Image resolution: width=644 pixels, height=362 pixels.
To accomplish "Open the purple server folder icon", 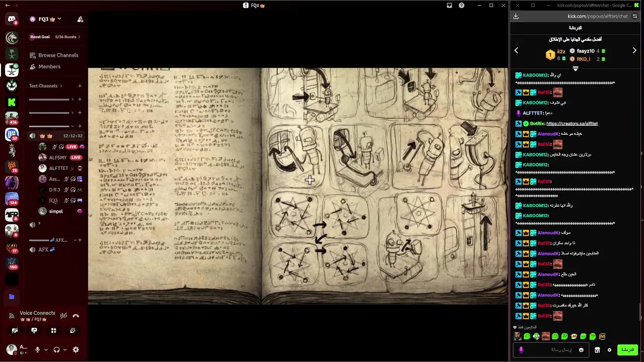I will (12, 297).
